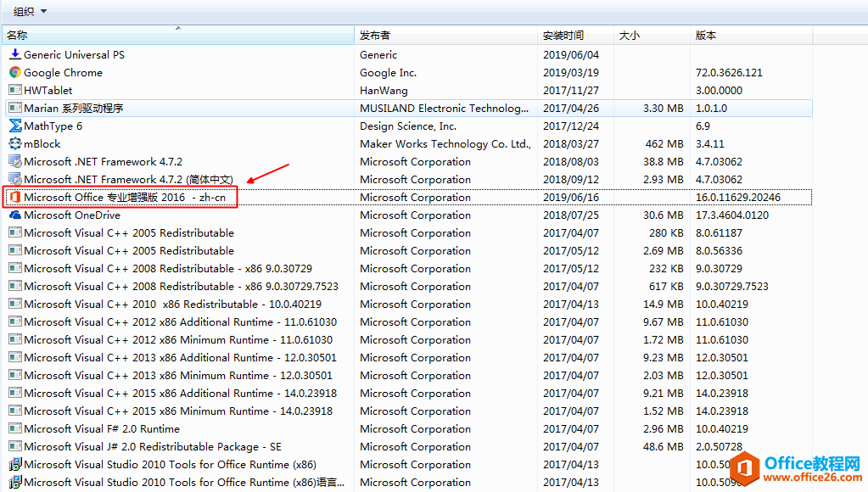Open the 组织 dropdown menu

[30, 11]
